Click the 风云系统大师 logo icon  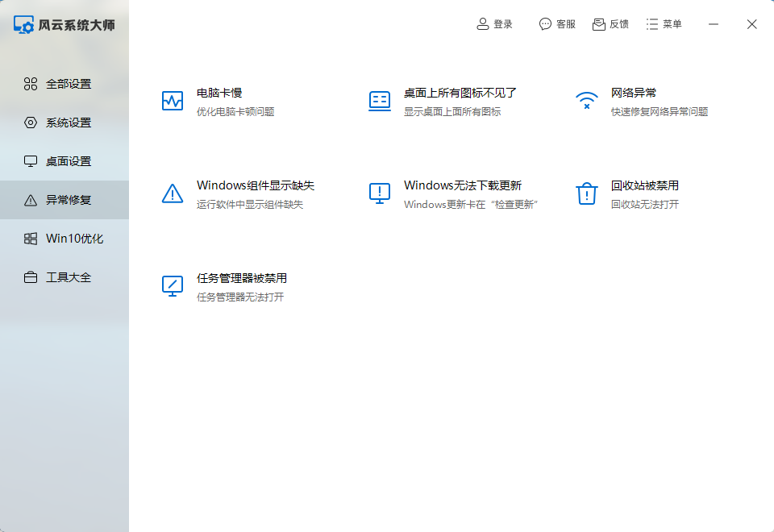tap(23, 25)
